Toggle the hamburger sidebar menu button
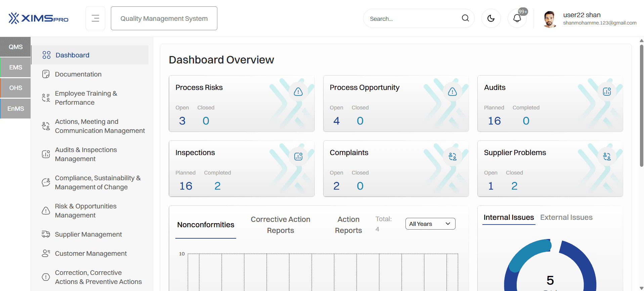This screenshot has width=644, height=291. pos(95,18)
